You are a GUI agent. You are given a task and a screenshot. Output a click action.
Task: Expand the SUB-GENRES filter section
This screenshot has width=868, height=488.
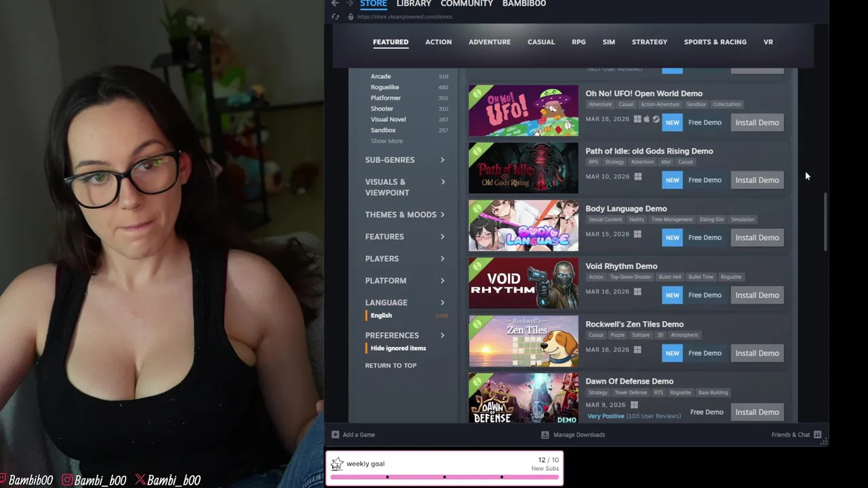point(405,160)
